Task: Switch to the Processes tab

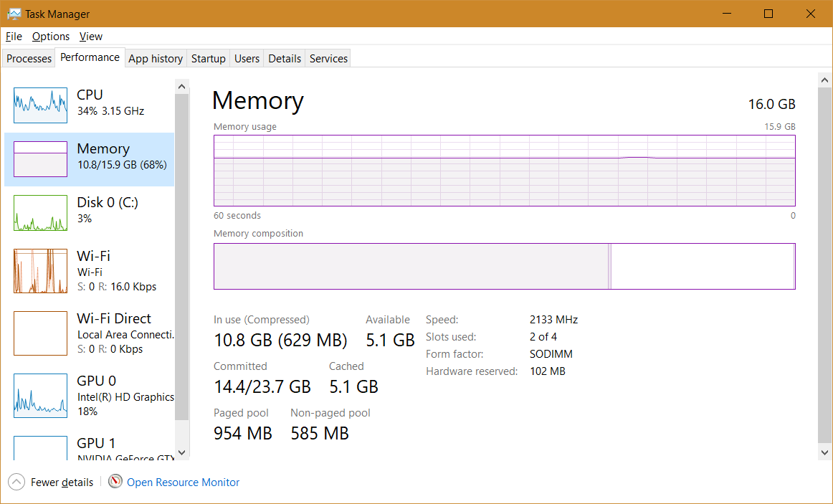Action: [29, 59]
